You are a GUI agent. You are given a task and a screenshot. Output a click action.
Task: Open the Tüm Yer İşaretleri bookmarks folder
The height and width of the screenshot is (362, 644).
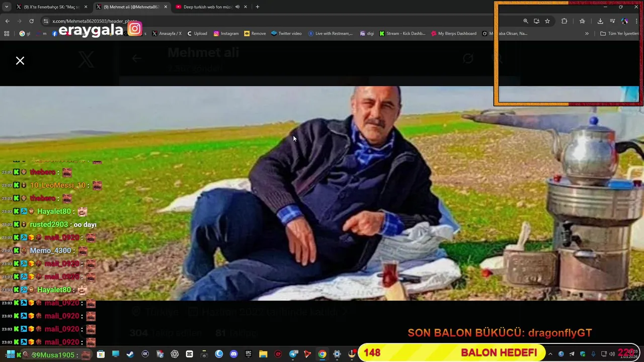[619, 34]
